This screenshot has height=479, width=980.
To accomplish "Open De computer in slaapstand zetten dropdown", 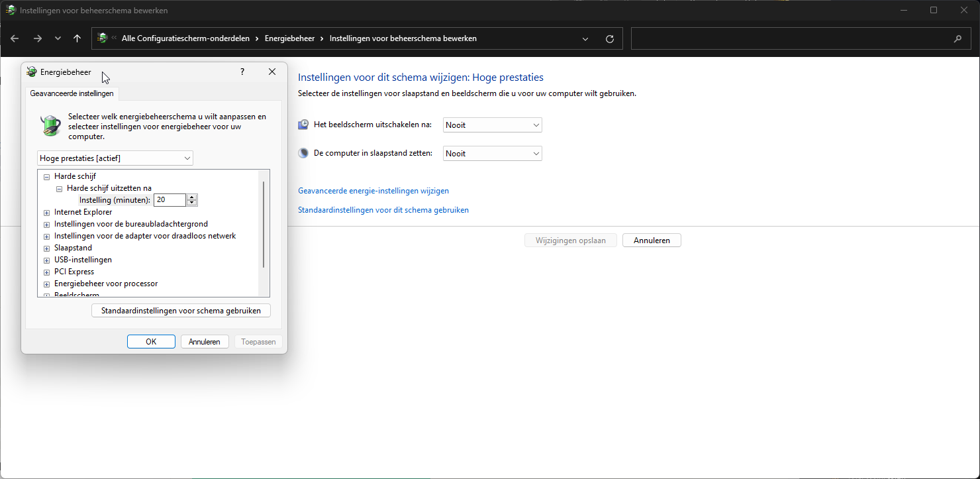I will 492,153.
